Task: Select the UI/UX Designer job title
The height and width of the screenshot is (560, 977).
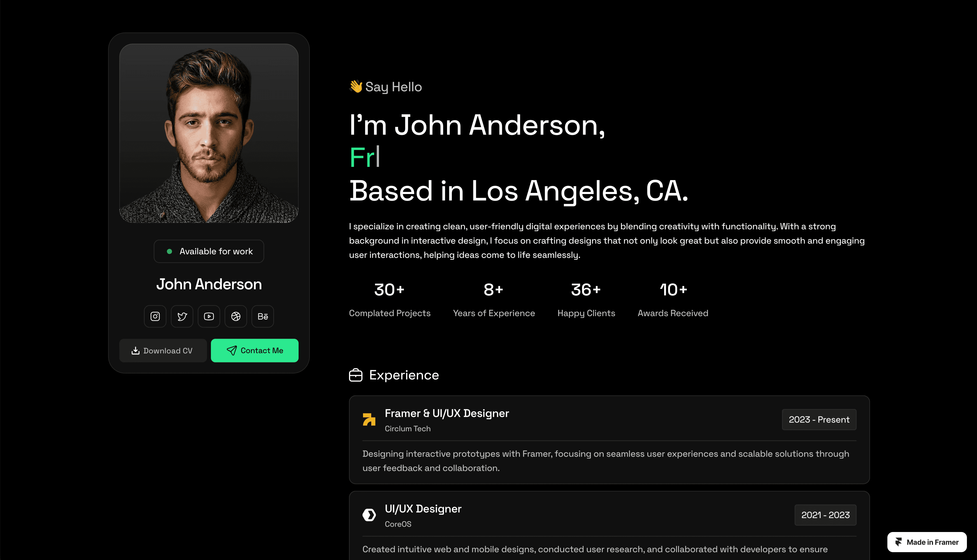Action: [423, 508]
